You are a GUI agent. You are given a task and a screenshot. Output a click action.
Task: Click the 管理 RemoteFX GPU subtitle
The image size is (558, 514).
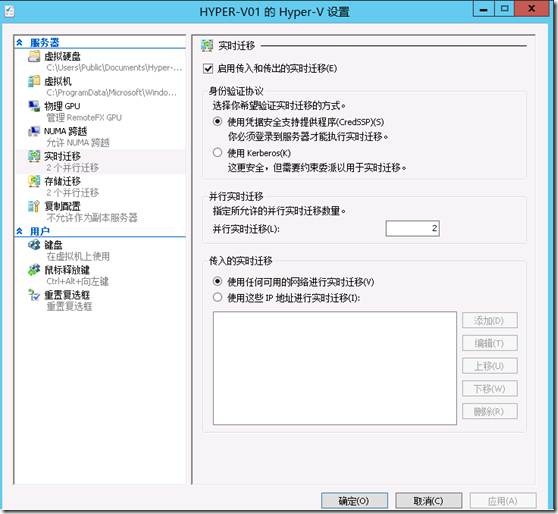(x=84, y=117)
